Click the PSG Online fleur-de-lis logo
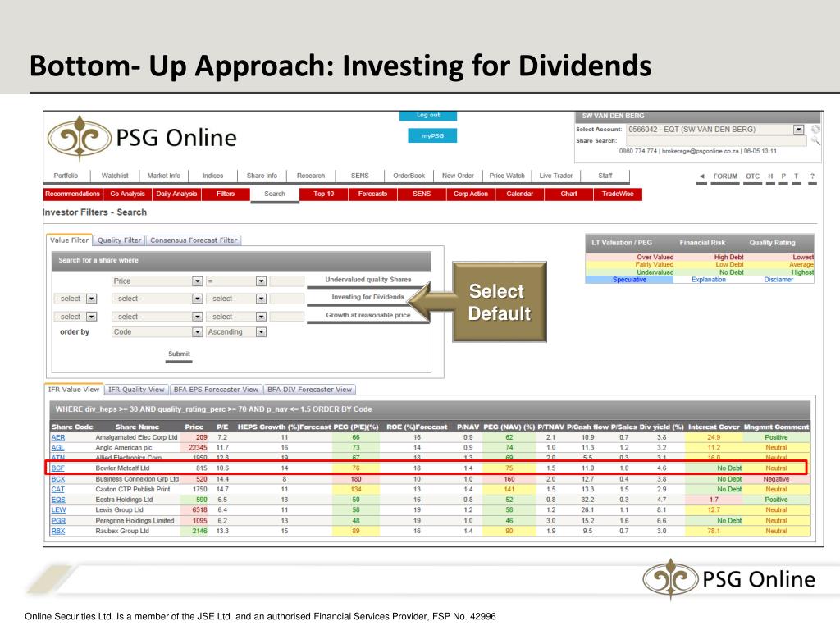840x630 pixels. click(x=80, y=138)
